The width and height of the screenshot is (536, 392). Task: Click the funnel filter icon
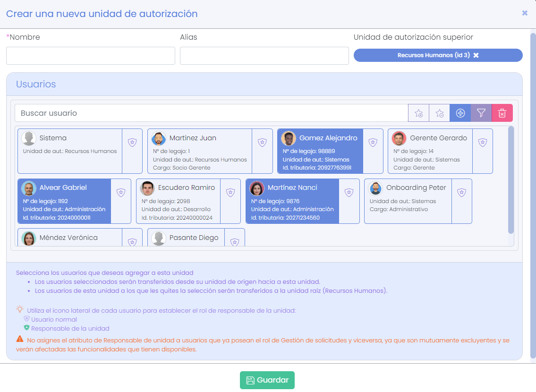click(x=481, y=113)
